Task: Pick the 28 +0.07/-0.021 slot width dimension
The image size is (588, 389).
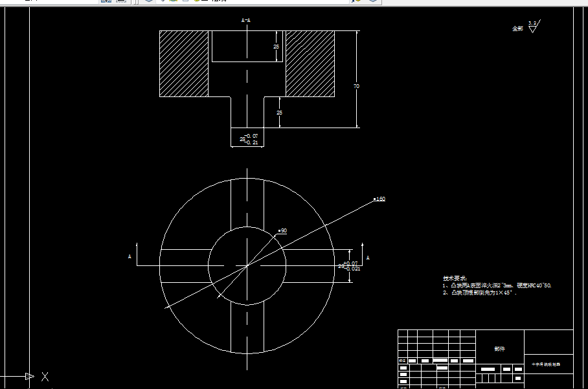Action: point(349,266)
